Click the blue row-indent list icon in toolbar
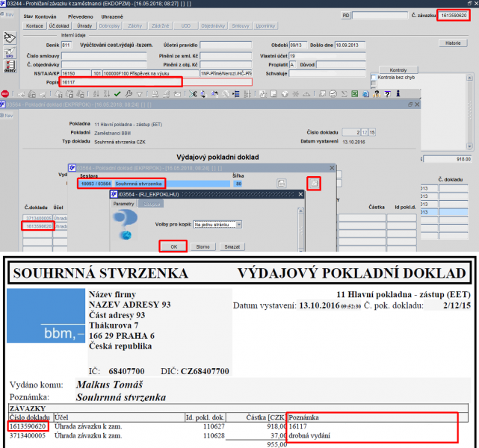This screenshot has width=479, height=448. 236,94
